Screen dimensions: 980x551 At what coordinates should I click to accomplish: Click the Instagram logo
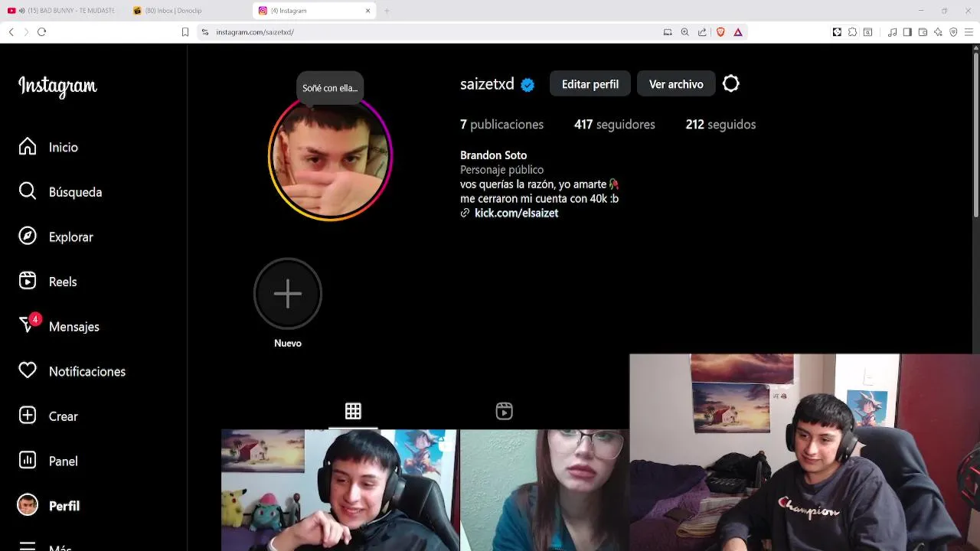(57, 86)
